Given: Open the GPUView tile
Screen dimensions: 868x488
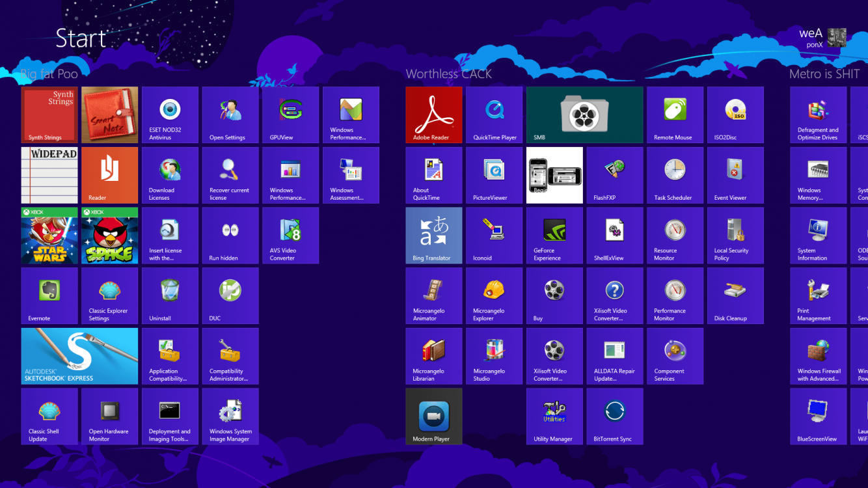Looking at the screenshot, I should click(x=290, y=115).
